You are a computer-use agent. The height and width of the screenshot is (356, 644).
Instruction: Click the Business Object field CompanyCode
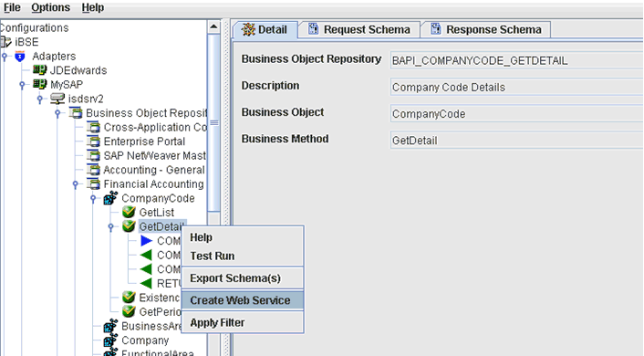point(516,114)
